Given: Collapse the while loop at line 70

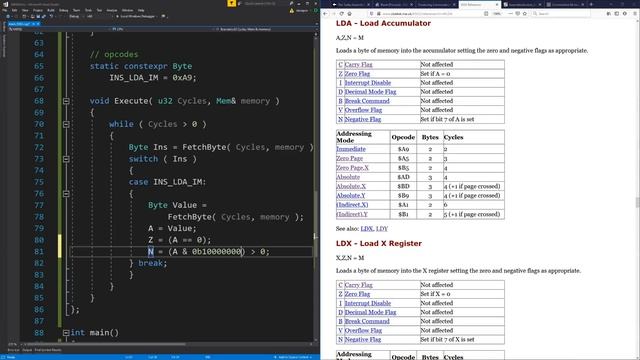Looking at the screenshot, I should (66, 124).
